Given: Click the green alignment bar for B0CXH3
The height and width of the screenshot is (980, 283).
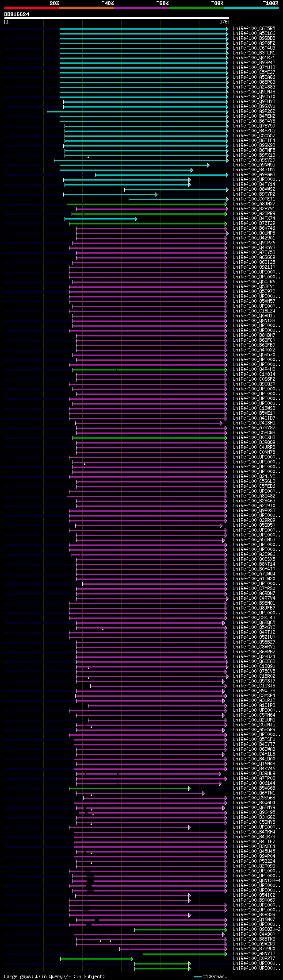Looking at the screenshot, I should pyautogui.click(x=149, y=437).
